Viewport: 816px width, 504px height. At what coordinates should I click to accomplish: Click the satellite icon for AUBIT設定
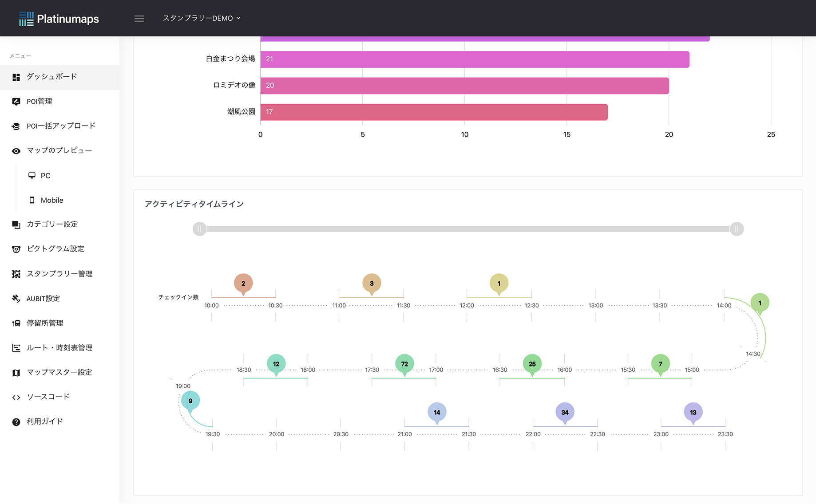16,299
